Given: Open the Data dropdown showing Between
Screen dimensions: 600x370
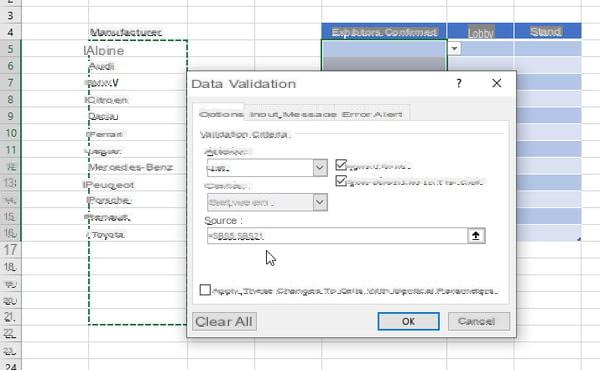Looking at the screenshot, I should click(320, 202).
